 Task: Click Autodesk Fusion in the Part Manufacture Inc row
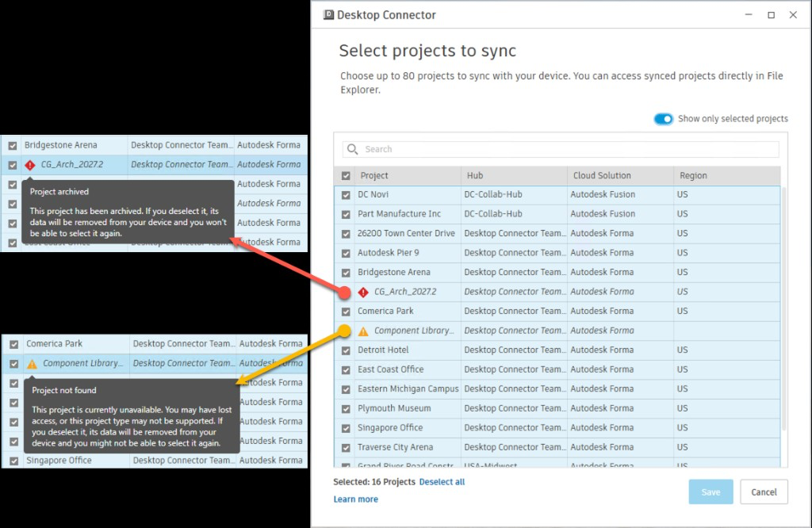[x=603, y=214]
